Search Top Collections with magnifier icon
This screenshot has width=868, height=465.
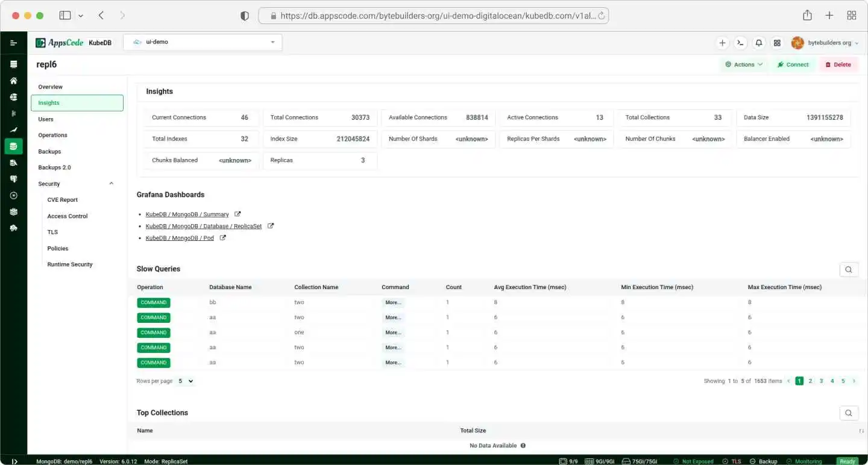point(848,413)
